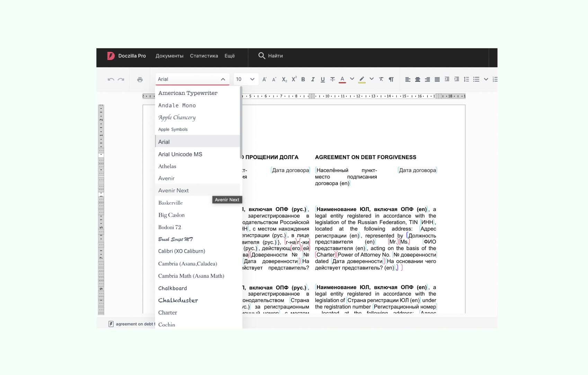Open line spacing options

tap(466, 79)
